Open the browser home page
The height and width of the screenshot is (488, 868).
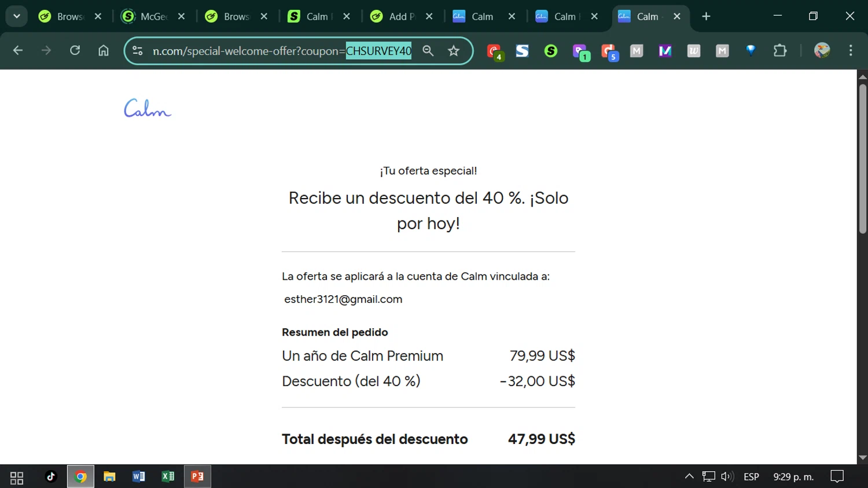(x=104, y=51)
